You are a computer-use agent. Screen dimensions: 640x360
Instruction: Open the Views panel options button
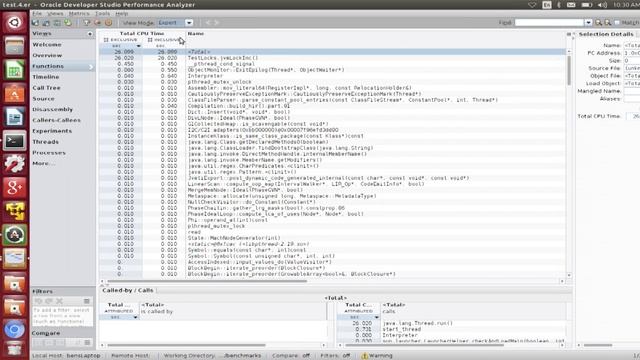90,34
